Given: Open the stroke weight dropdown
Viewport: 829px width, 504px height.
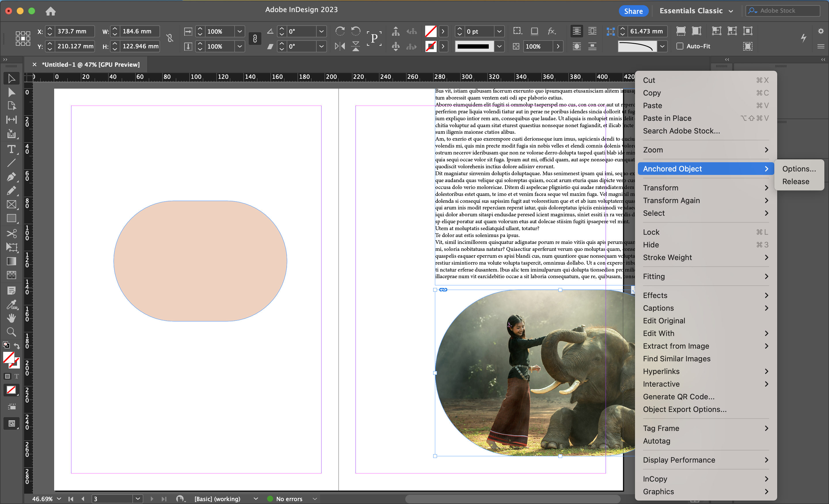Looking at the screenshot, I should [x=499, y=31].
